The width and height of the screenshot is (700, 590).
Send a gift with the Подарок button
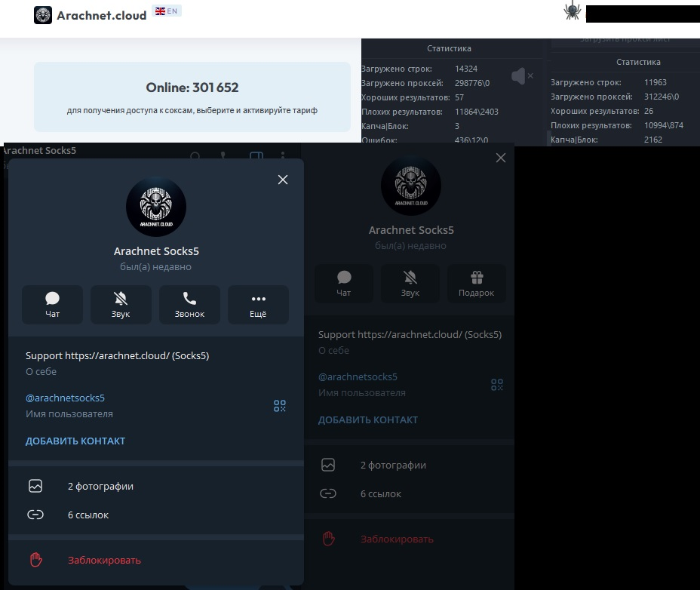click(476, 284)
